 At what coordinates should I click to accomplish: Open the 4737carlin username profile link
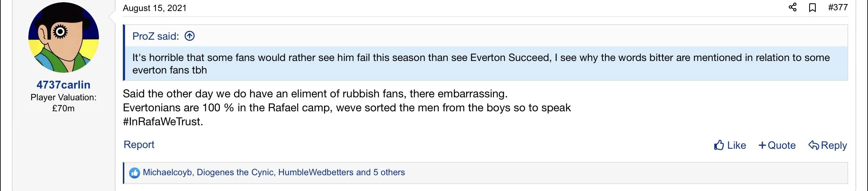(63, 85)
